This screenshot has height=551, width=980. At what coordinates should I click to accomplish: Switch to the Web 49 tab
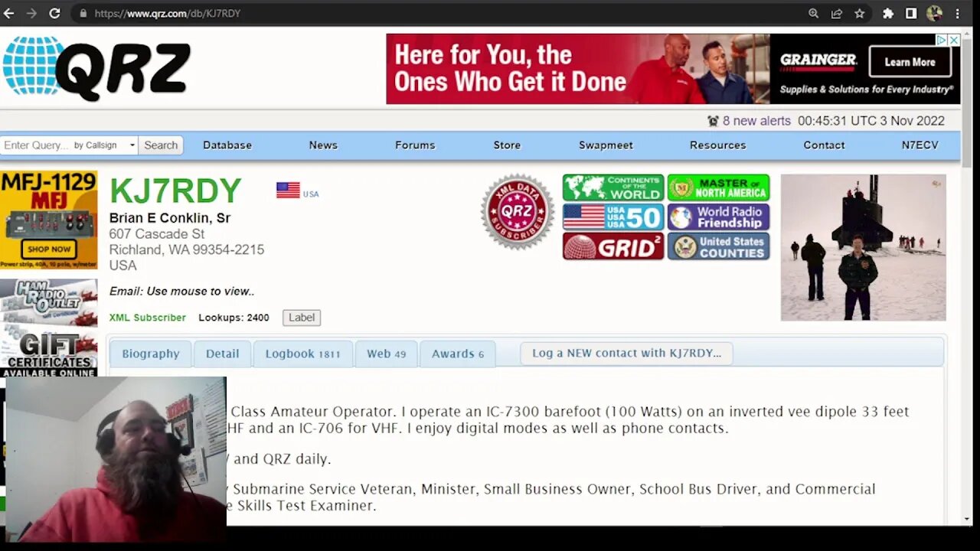click(x=386, y=354)
